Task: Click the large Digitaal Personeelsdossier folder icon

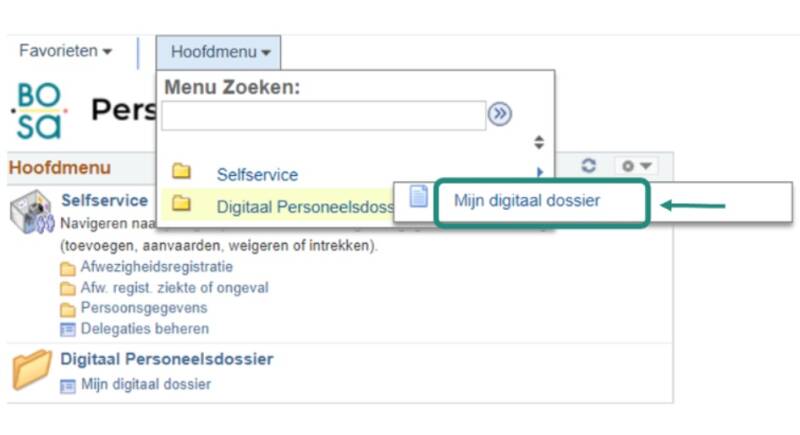Action: (x=32, y=370)
